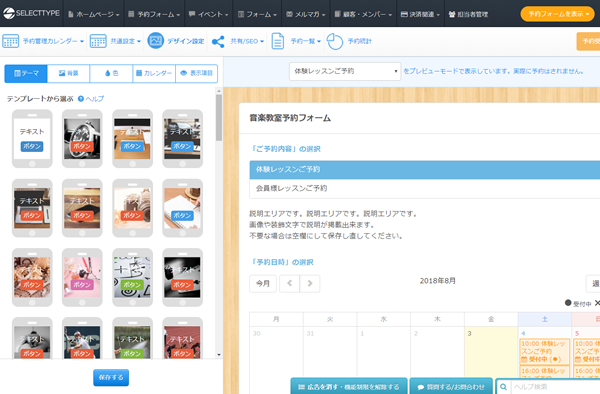Select the wooden desk template with blue button
Screen dimensions: 600x394
click(132, 138)
